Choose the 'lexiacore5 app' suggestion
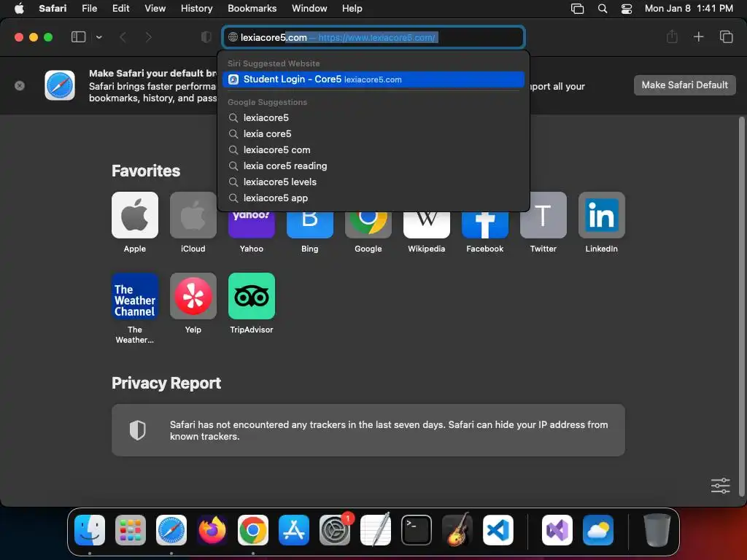Image resolution: width=747 pixels, height=560 pixels. click(373, 198)
